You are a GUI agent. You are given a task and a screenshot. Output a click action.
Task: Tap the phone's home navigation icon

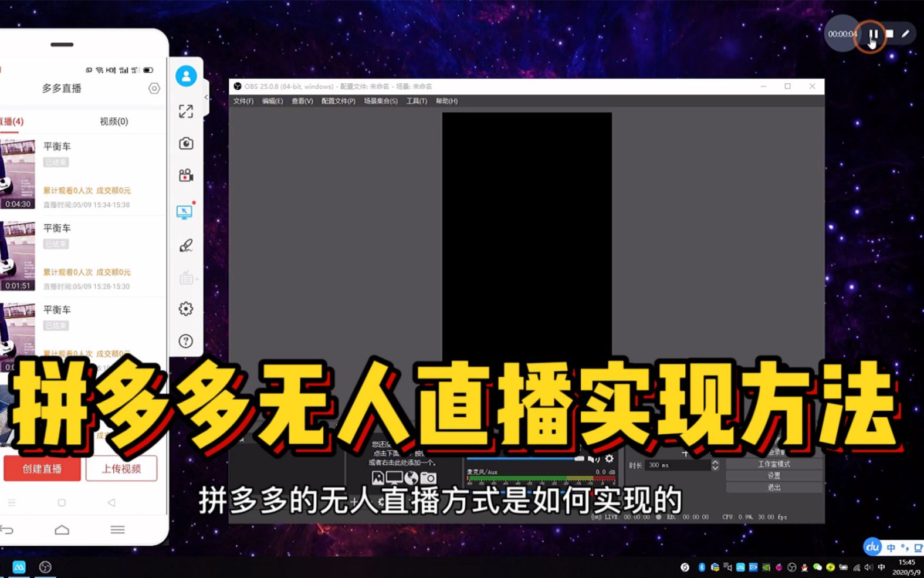(x=62, y=530)
